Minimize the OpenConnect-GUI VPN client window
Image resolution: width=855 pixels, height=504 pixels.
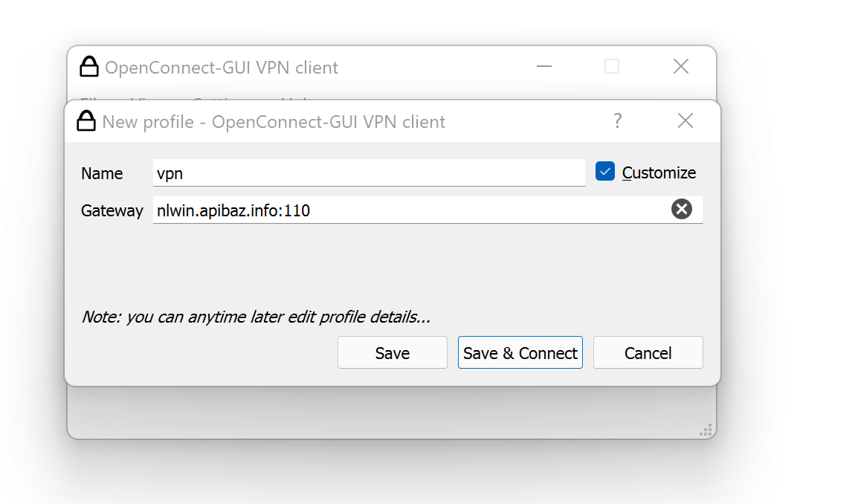click(544, 67)
